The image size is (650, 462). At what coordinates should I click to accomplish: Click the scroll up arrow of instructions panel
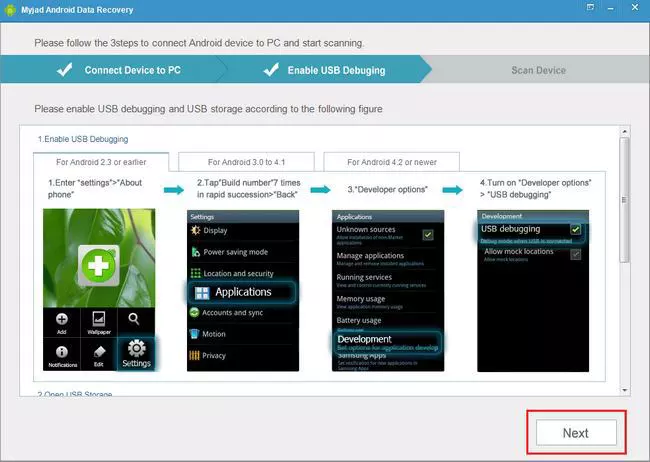[x=624, y=131]
